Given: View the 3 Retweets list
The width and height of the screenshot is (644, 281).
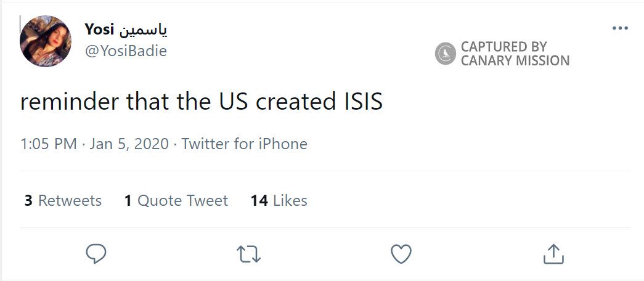Looking at the screenshot, I should click(63, 200).
